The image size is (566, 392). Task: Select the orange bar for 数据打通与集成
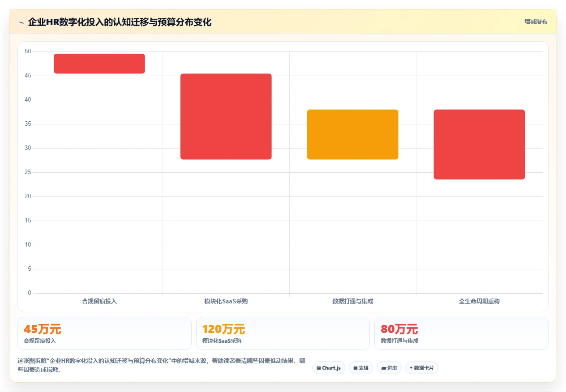[x=353, y=134]
